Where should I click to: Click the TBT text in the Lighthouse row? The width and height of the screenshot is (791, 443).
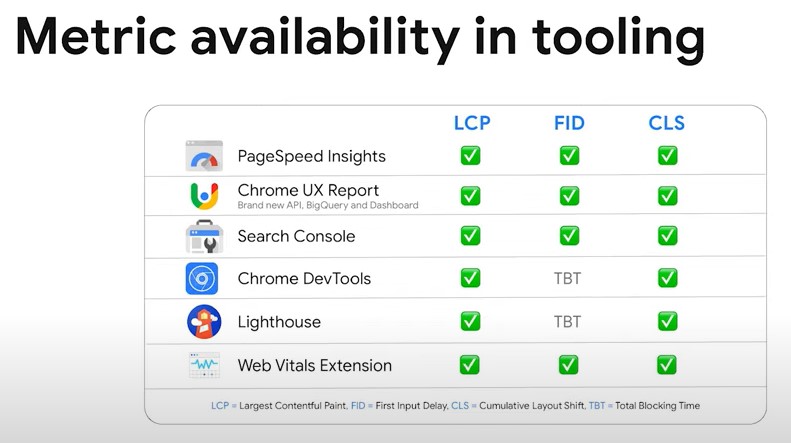(x=568, y=321)
